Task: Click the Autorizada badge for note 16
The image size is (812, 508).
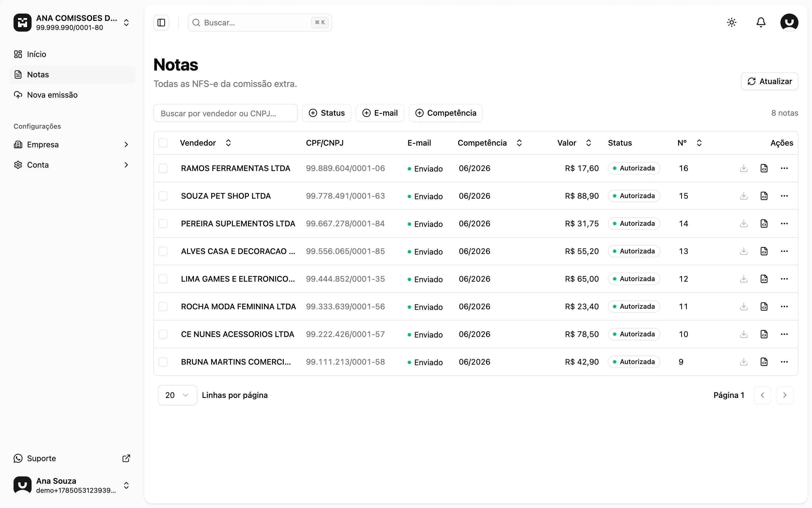Action: tap(634, 168)
